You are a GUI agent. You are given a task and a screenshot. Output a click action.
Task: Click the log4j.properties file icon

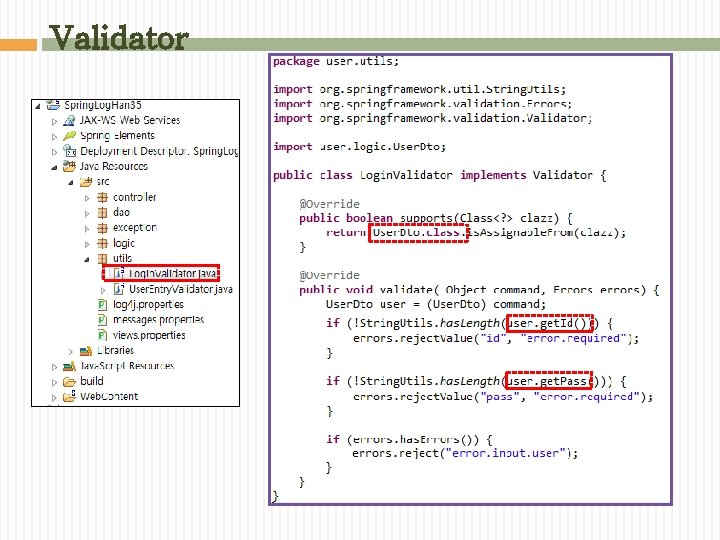tap(103, 304)
